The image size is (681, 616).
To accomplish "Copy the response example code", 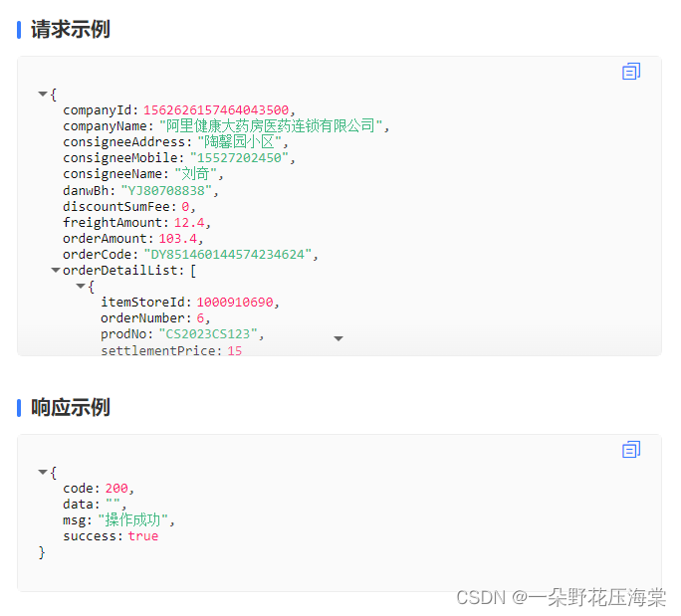I will (631, 450).
